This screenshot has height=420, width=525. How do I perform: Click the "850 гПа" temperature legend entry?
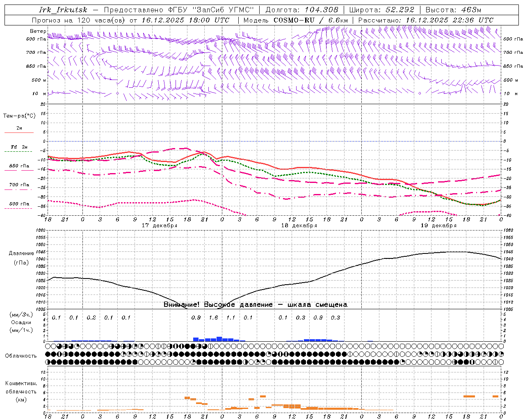pyautogui.click(x=19, y=166)
